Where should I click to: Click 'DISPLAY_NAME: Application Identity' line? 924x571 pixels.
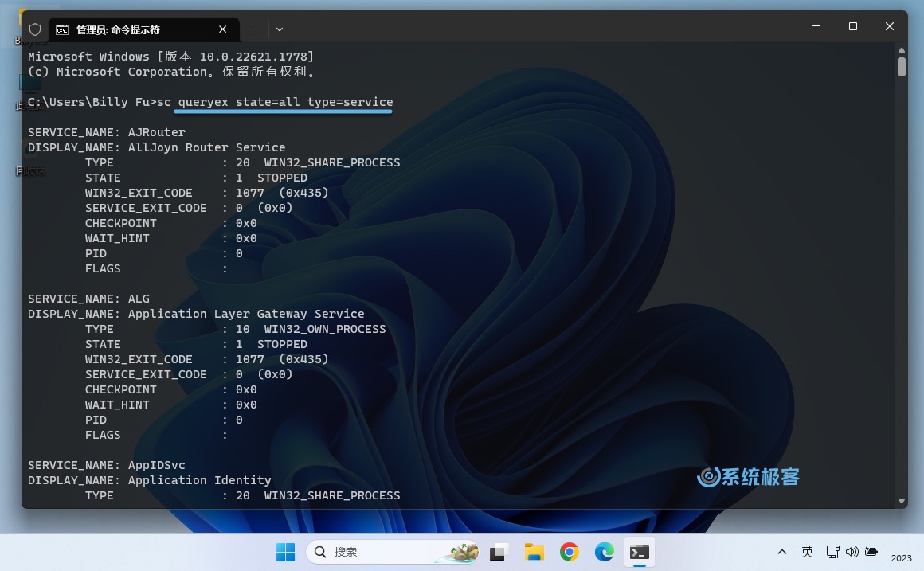point(150,480)
